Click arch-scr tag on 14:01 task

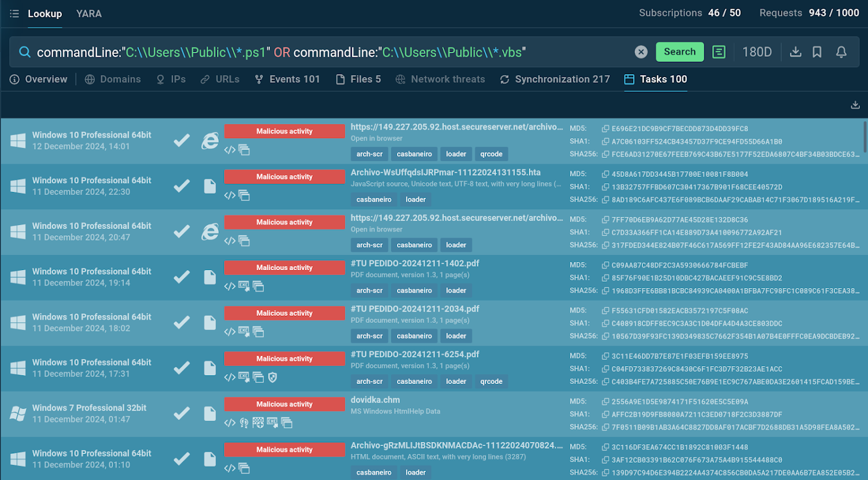tap(369, 154)
